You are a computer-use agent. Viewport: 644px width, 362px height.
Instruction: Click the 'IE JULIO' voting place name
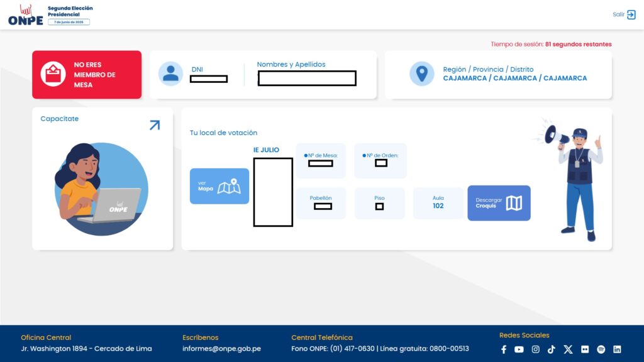(266, 150)
